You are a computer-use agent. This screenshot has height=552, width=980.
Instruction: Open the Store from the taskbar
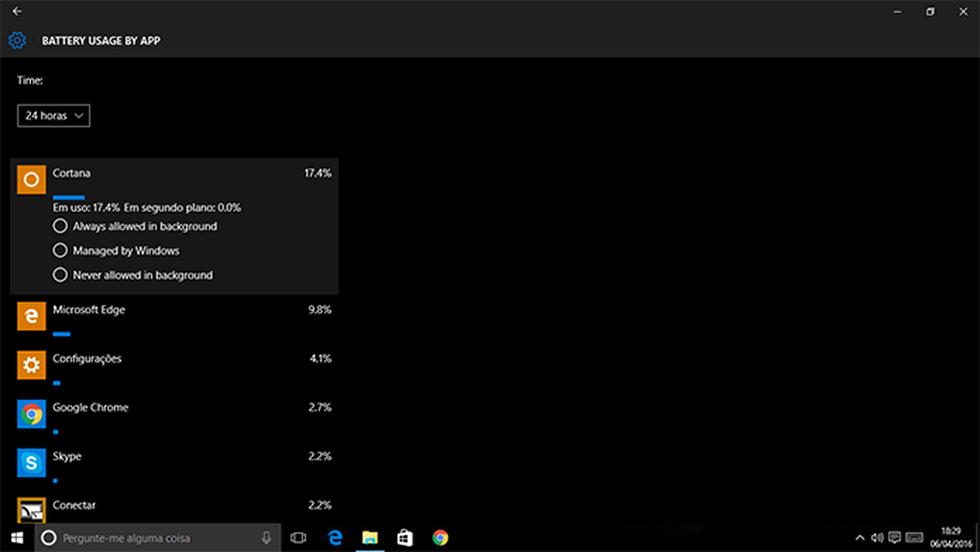405,538
